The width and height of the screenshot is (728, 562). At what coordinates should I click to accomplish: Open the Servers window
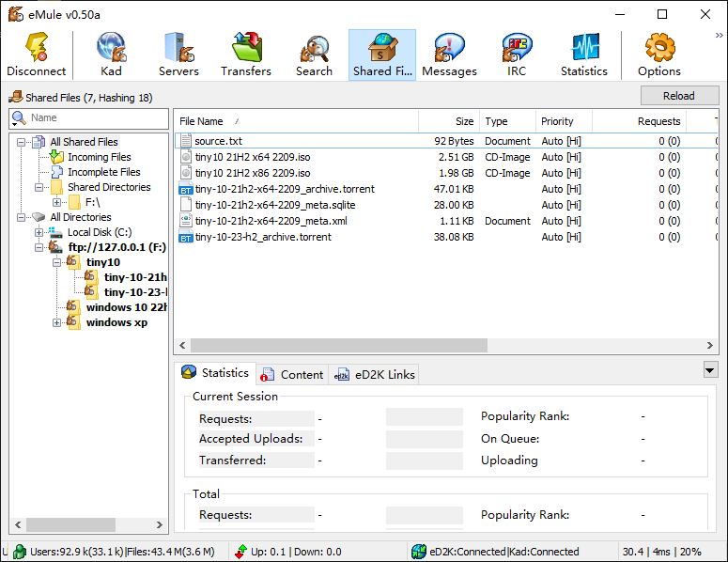(x=178, y=55)
